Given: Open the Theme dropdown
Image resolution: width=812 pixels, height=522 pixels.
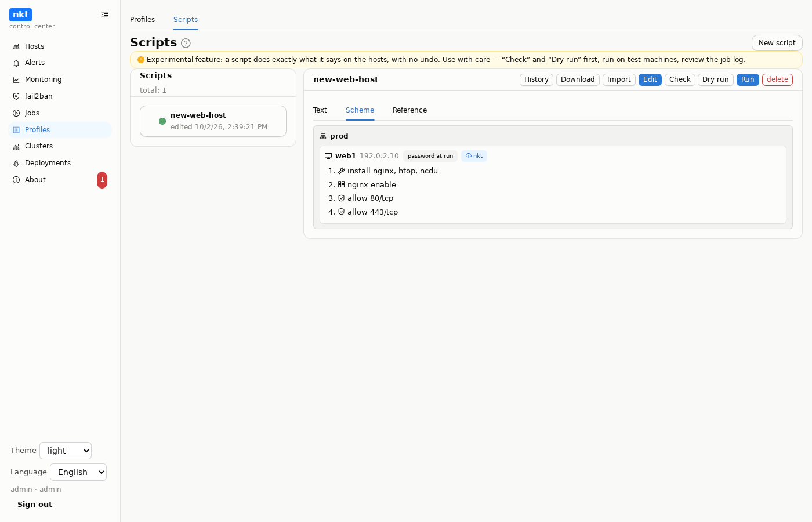Looking at the screenshot, I should click(66, 451).
